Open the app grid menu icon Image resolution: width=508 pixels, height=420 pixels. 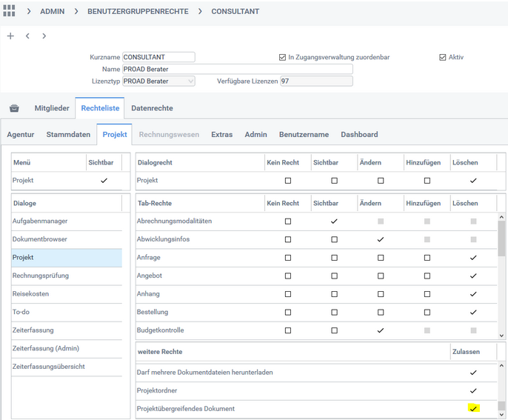(x=10, y=11)
